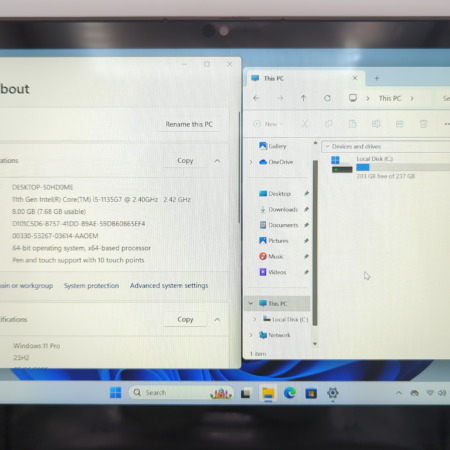Click the Paste icon in File Explorer toolbar
This screenshot has width=450, height=450.
[x=352, y=124]
